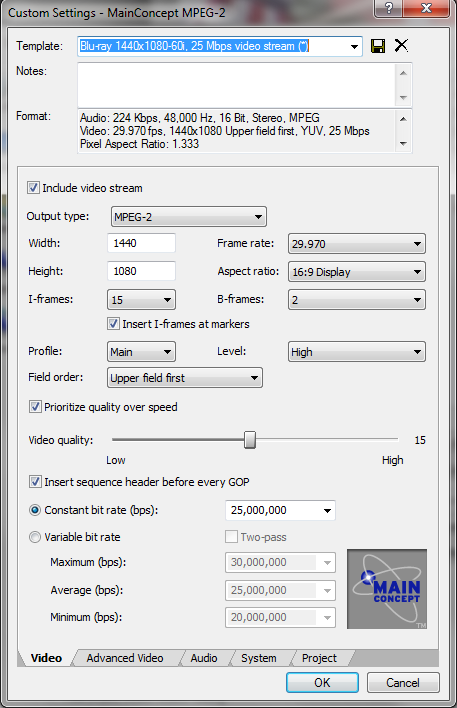Open the Field order dropdown
The image size is (457, 708).
pyautogui.click(x=185, y=378)
